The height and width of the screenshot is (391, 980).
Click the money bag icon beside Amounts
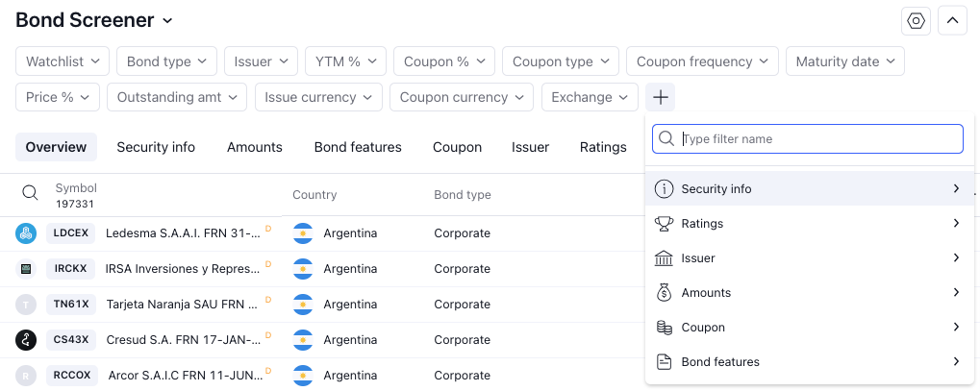point(664,292)
